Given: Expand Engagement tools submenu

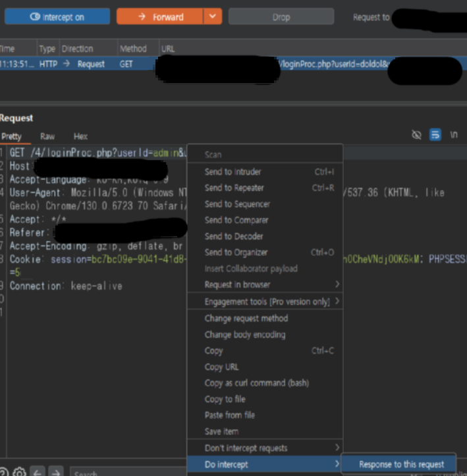Looking at the screenshot, I should pyautogui.click(x=265, y=301).
